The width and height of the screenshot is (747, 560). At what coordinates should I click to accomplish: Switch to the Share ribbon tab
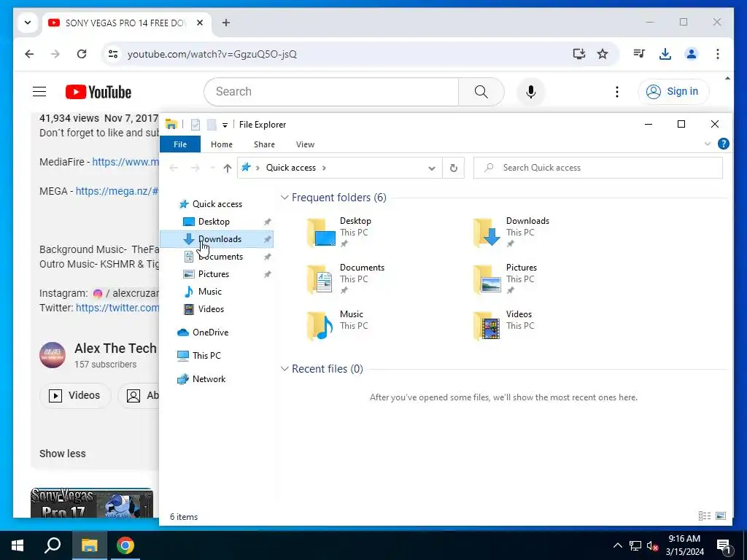(x=264, y=144)
